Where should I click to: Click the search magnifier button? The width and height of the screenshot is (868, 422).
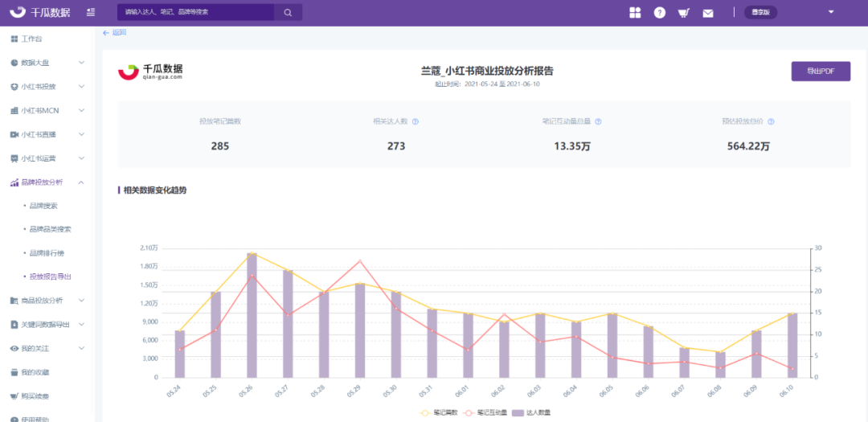(x=288, y=12)
